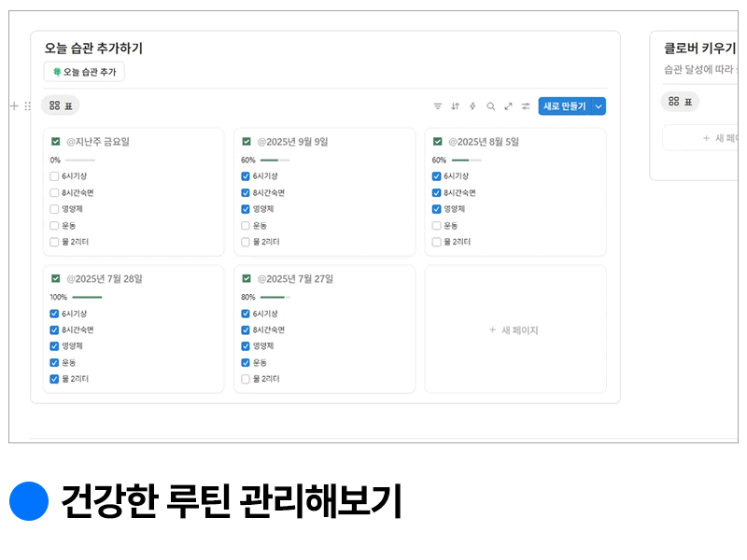Click the 0% progress bar on 지난주 금요일 card
Viewport: 747px width, 560px height.
(80, 160)
